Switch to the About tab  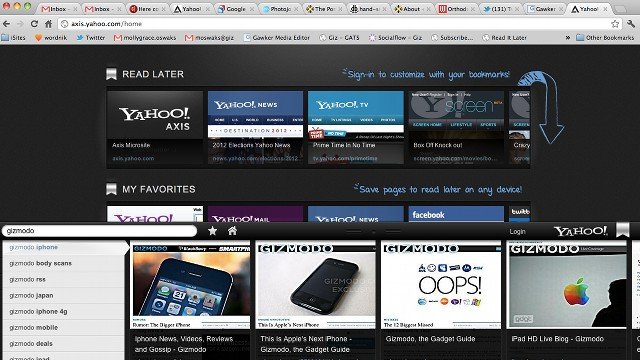(x=411, y=9)
